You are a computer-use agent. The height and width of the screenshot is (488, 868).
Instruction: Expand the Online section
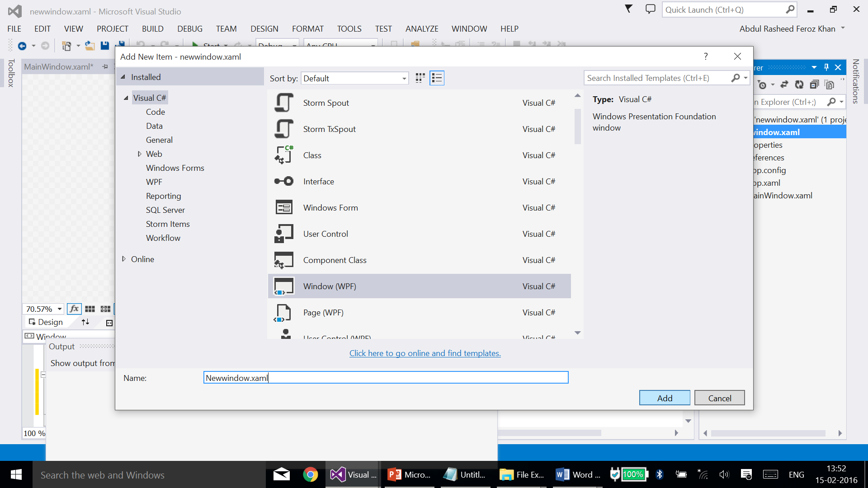124,259
